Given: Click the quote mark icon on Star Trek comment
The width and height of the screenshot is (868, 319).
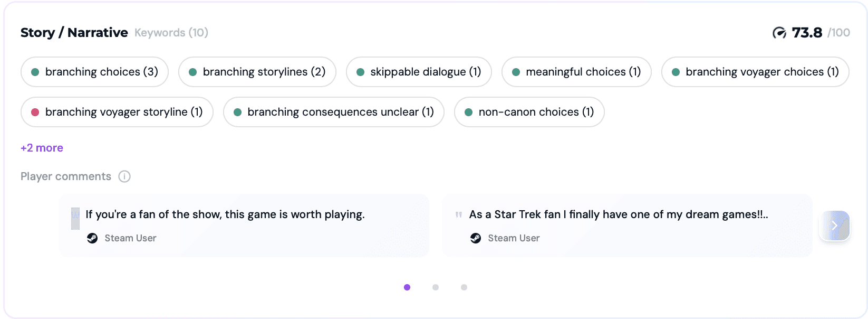Looking at the screenshot, I should 459,214.
